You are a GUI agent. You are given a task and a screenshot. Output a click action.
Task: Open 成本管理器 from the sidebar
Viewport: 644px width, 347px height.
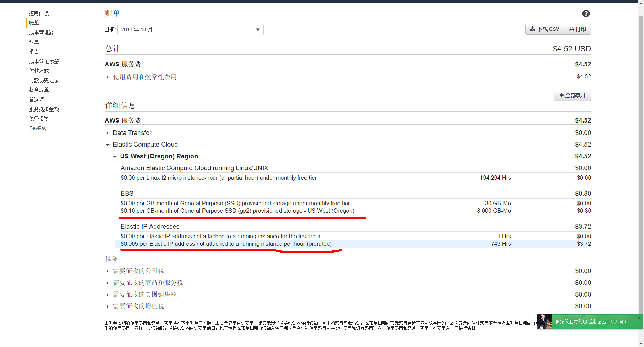coord(41,32)
